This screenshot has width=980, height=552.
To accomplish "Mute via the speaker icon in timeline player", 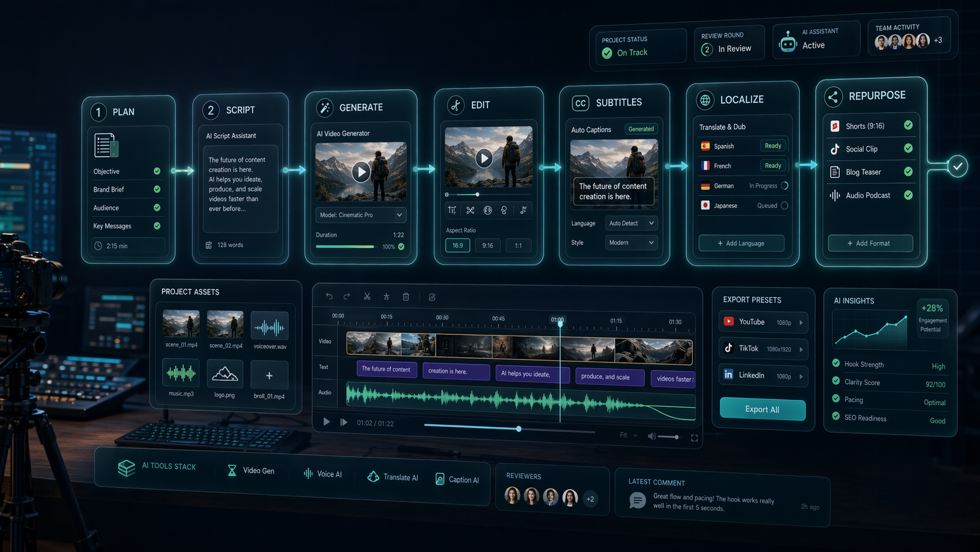I will [651, 436].
